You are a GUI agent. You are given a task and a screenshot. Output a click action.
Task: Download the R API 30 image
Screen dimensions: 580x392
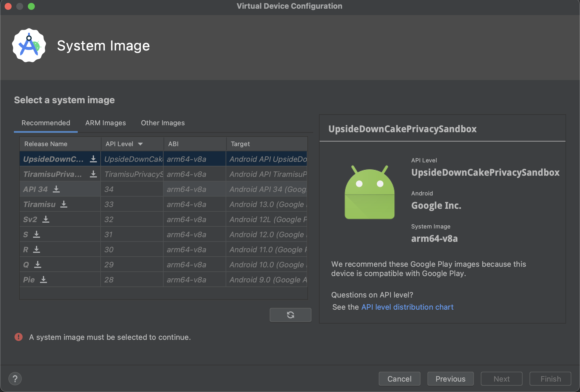click(37, 249)
